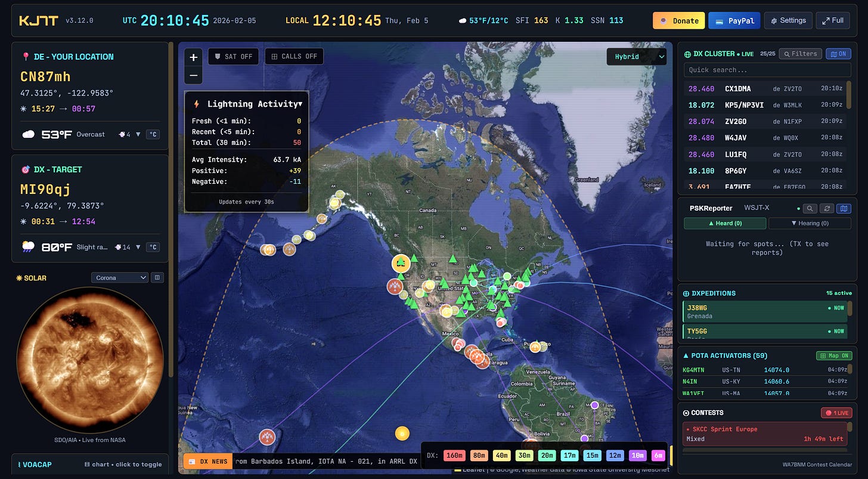The width and height of the screenshot is (868, 479).
Task: Click the Donate button
Action: click(678, 20)
